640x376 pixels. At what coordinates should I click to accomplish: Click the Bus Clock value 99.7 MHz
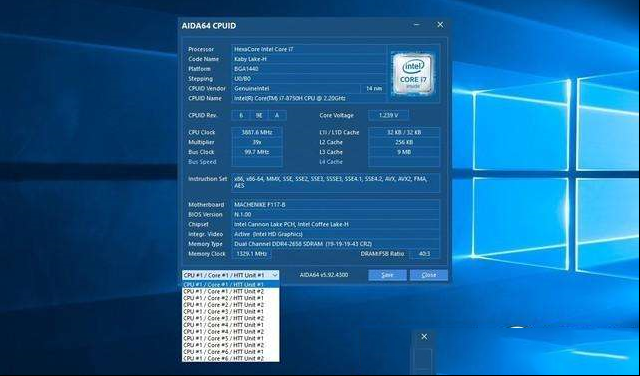(x=257, y=152)
